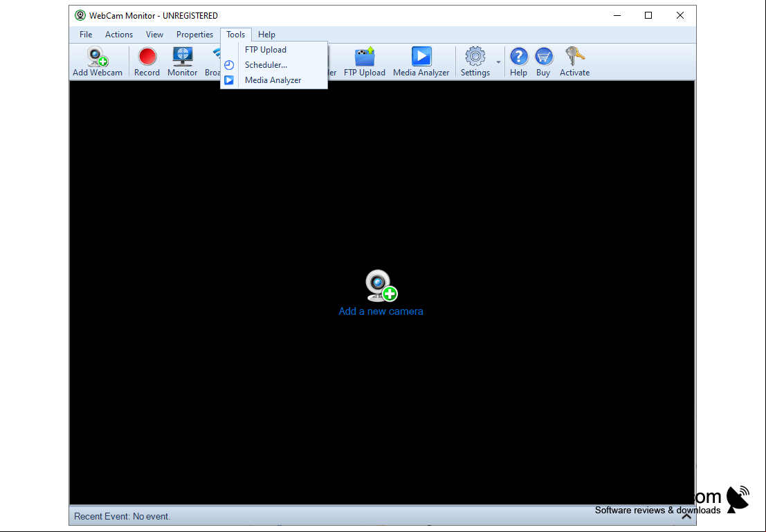Open the Help menu in the menu bar
The width and height of the screenshot is (766, 532).
(x=266, y=35)
